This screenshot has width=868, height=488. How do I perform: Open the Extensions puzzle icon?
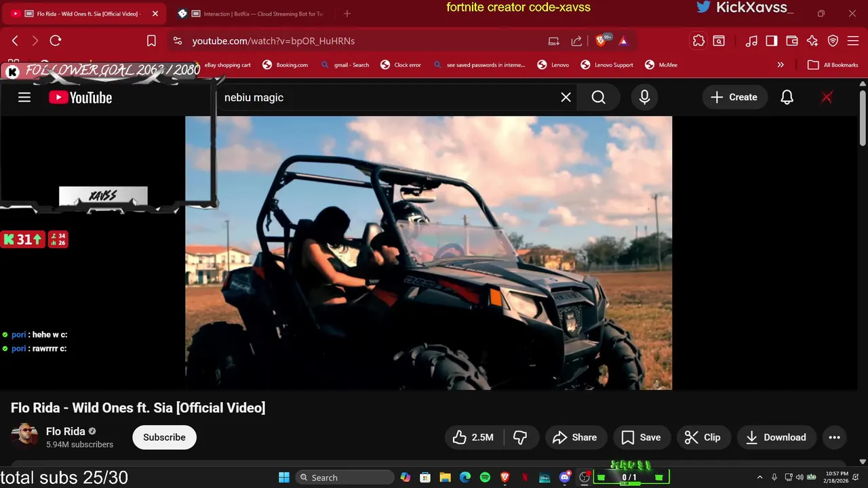pyautogui.click(x=698, y=41)
